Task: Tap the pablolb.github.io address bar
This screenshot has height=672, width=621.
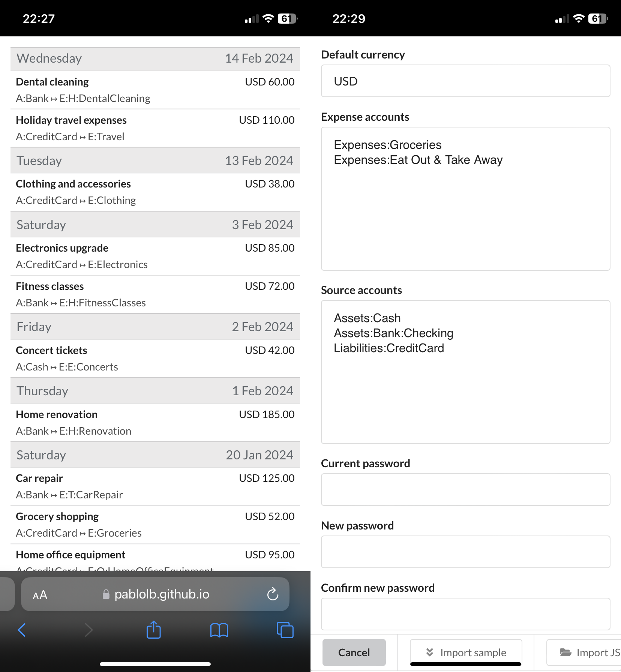Action: (161, 594)
